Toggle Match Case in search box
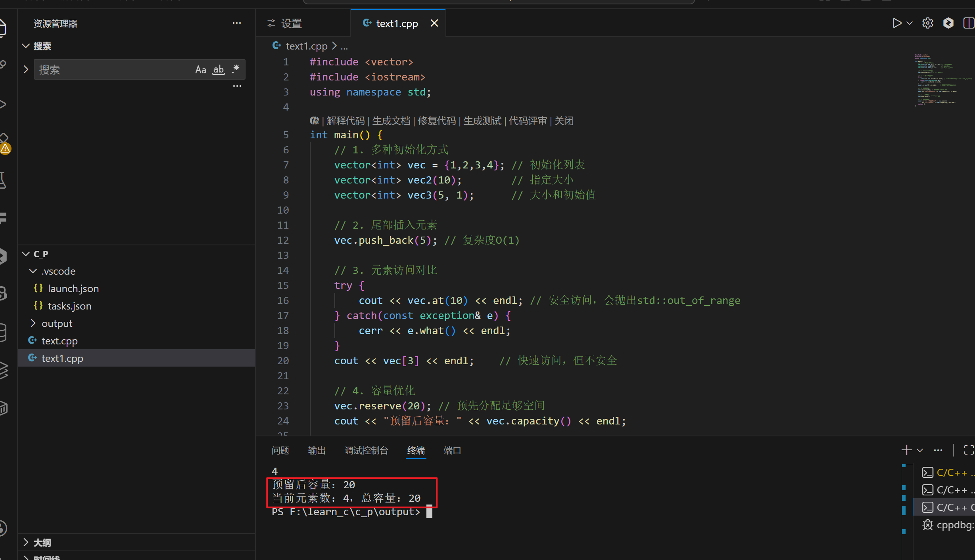This screenshot has height=560, width=975. click(201, 70)
